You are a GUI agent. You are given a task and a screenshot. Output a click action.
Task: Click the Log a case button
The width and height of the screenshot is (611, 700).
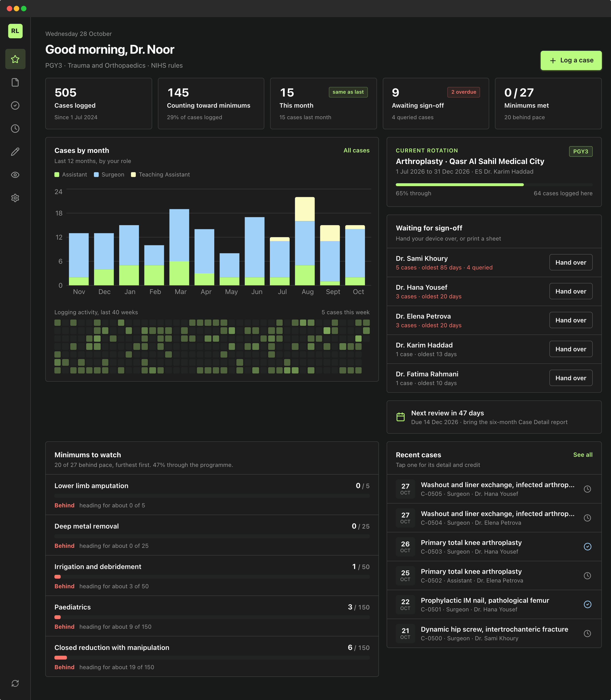(571, 60)
